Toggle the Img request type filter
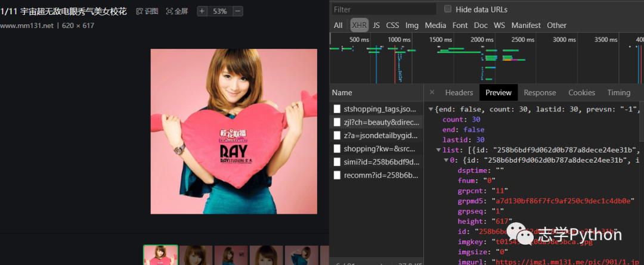644x265 pixels. (411, 25)
